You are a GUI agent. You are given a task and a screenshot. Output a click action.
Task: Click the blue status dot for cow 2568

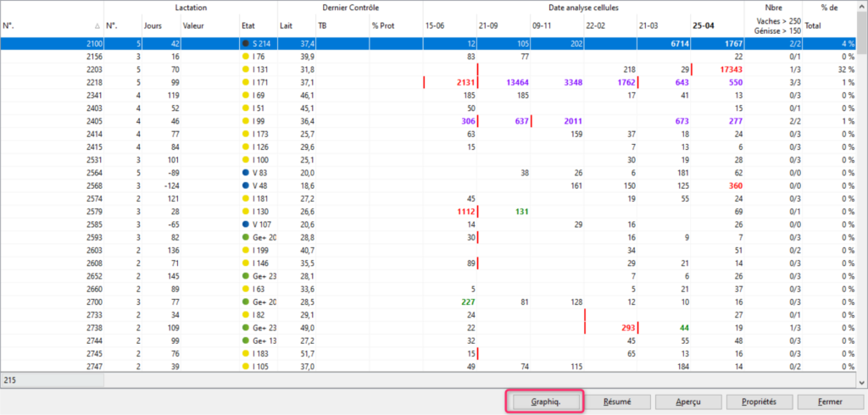(246, 185)
